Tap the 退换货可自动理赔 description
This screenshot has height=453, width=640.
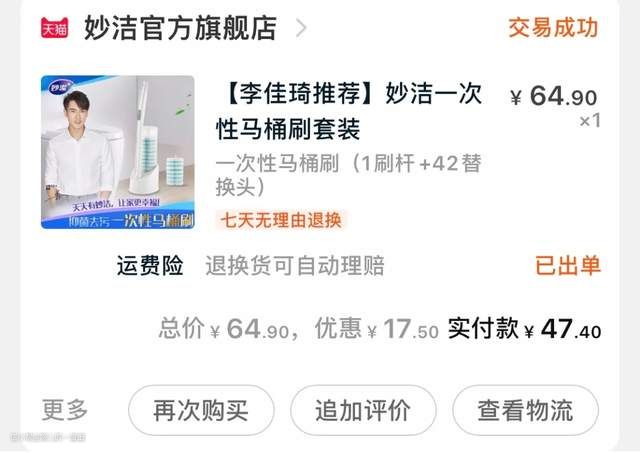pos(295,265)
